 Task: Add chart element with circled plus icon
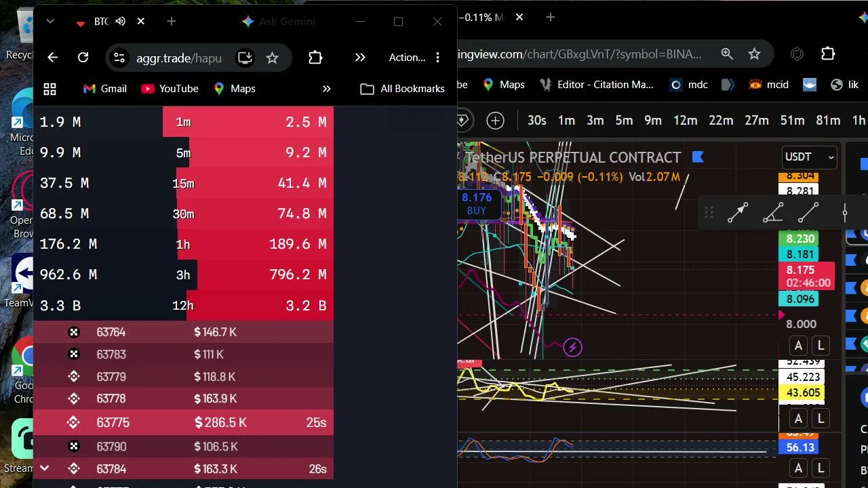[x=495, y=121]
